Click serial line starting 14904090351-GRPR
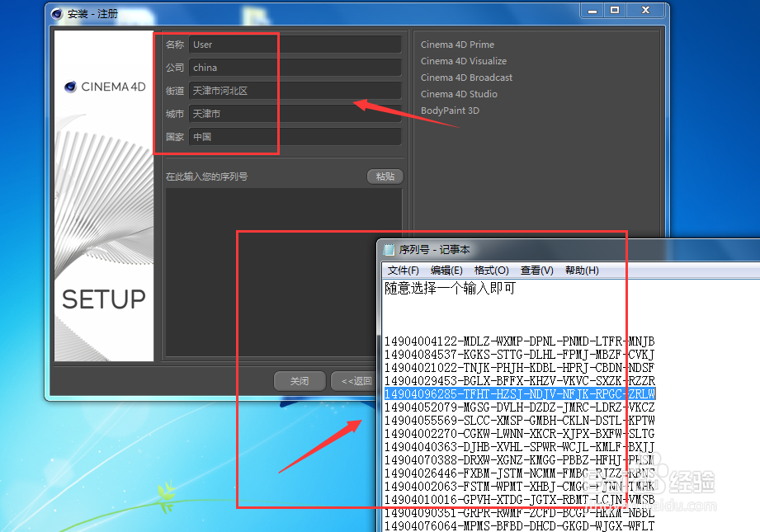 coord(520,512)
